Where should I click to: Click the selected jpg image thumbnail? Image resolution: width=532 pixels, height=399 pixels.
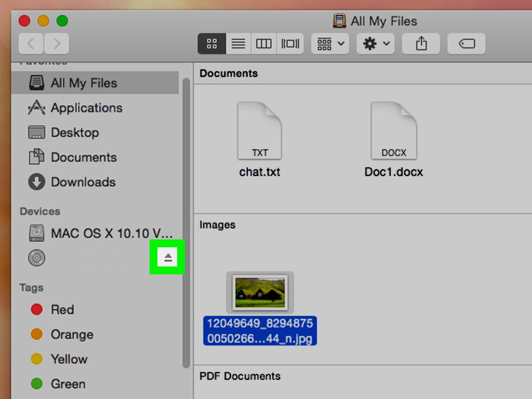click(x=260, y=292)
